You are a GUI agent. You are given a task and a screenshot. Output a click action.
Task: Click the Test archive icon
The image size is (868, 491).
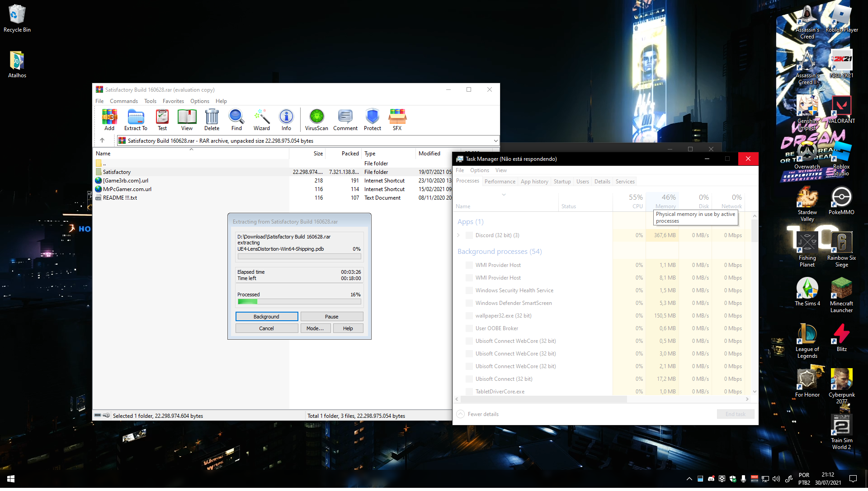pyautogui.click(x=162, y=120)
